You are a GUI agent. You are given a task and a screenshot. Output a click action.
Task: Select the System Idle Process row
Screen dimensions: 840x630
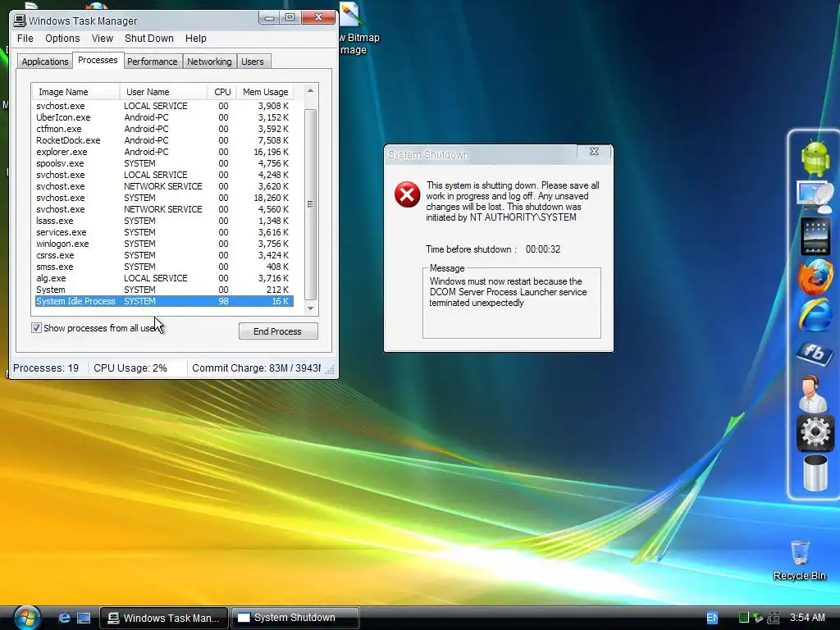pos(164,301)
